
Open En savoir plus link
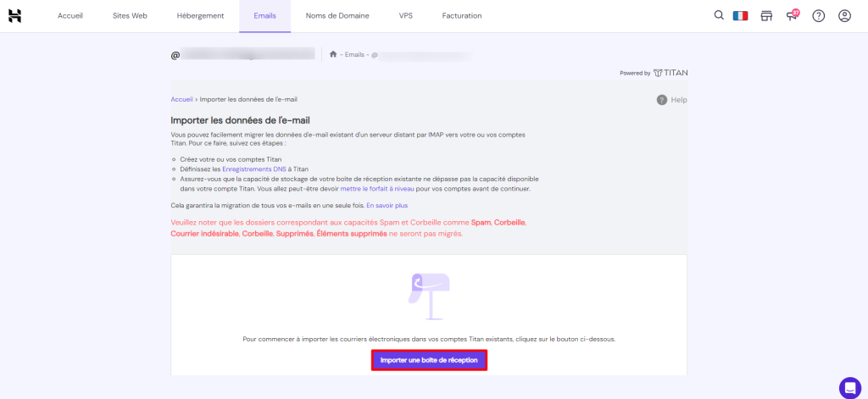pos(387,205)
